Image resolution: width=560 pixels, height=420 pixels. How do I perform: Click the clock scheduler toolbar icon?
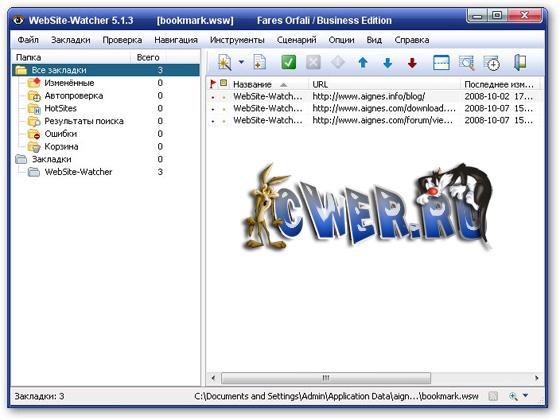point(492,63)
